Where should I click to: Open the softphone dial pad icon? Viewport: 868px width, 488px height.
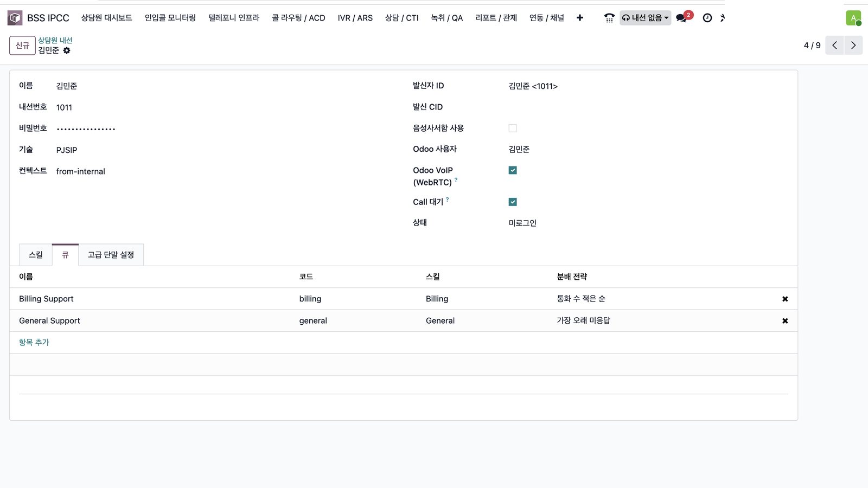coord(609,18)
